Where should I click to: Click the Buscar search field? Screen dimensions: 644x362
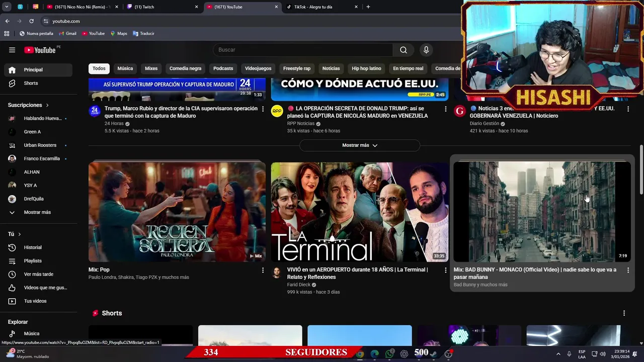click(x=303, y=50)
